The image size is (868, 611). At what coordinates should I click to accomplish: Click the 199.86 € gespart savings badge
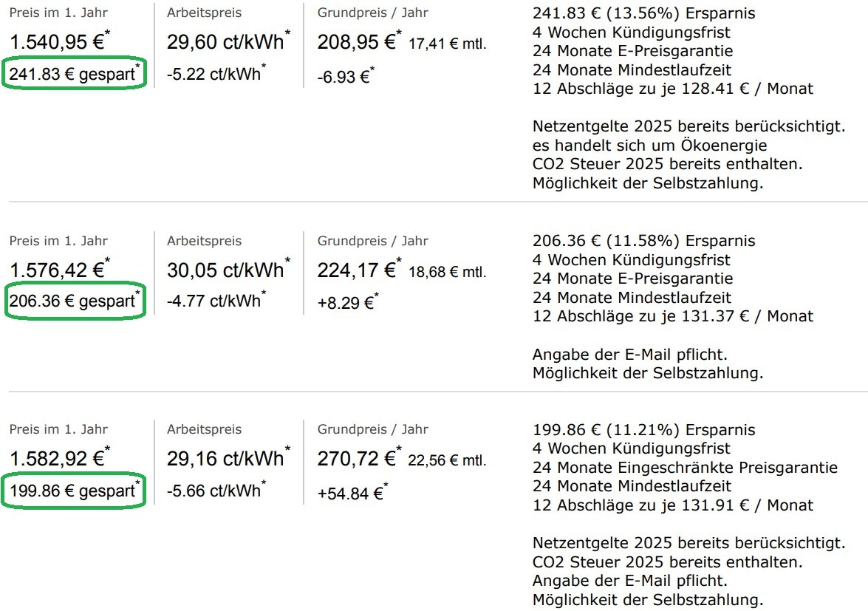[75, 491]
